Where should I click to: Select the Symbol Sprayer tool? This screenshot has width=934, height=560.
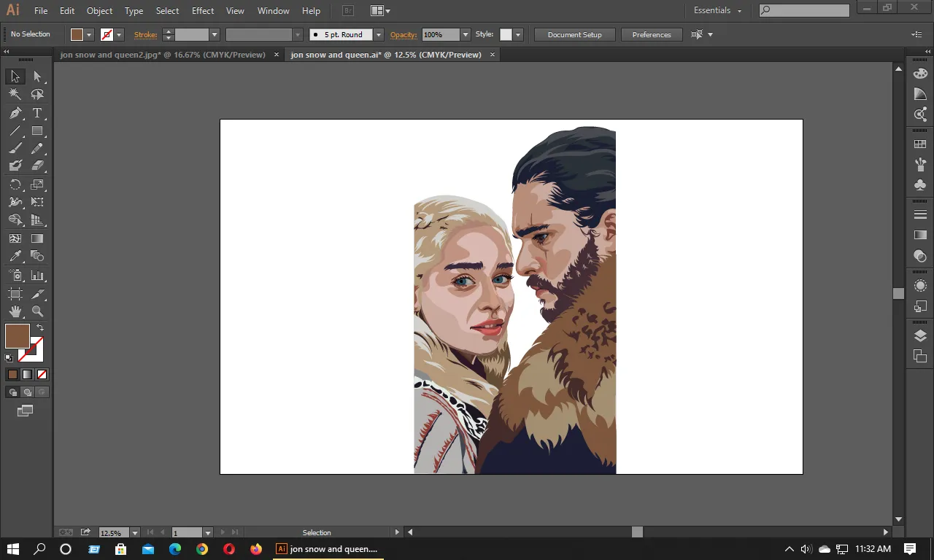click(x=15, y=276)
